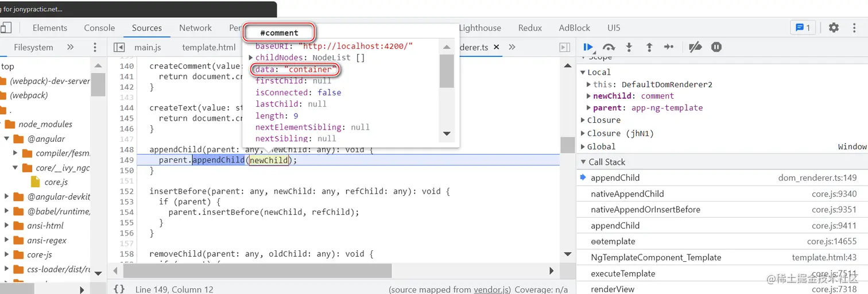Expand the Global scope

pyautogui.click(x=583, y=146)
